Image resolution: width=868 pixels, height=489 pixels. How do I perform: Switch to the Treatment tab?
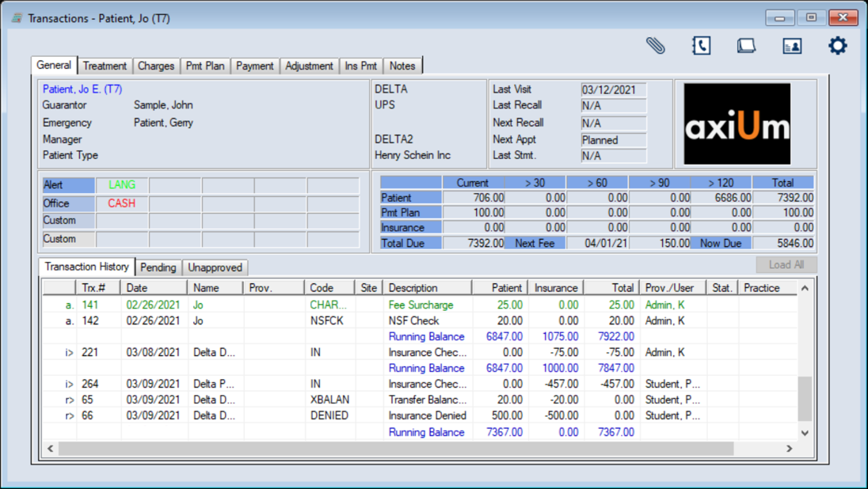pos(105,66)
